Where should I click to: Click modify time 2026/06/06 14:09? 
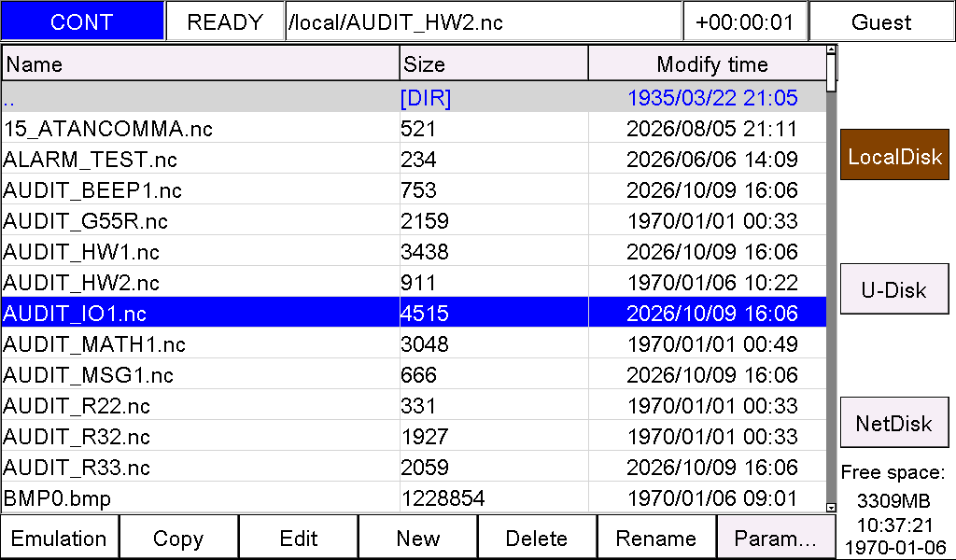tap(712, 159)
